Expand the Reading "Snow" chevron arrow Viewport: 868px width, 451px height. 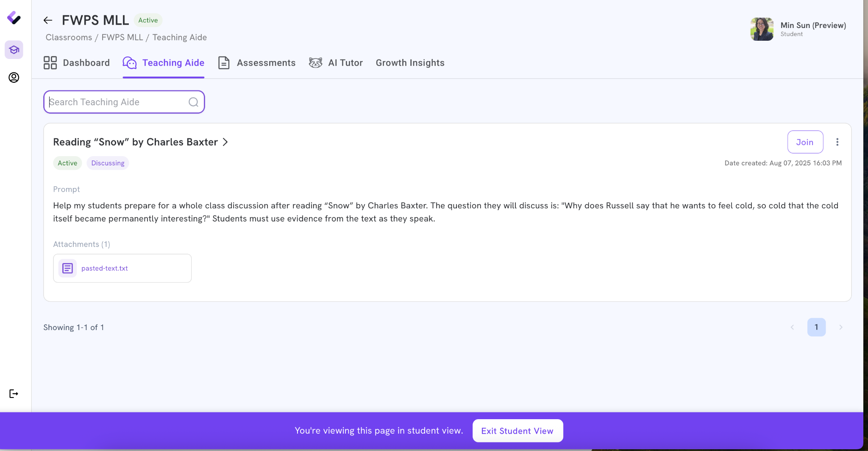(225, 142)
